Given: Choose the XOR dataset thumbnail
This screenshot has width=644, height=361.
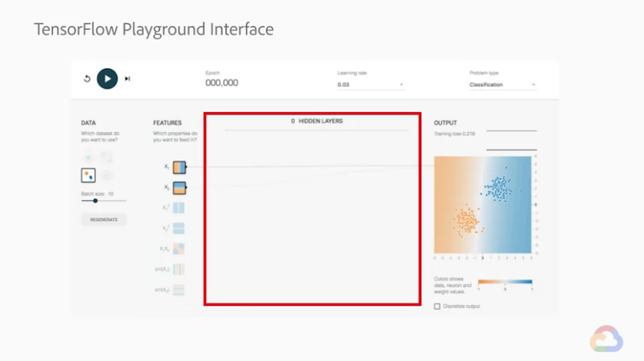Looking at the screenshot, I should [x=106, y=158].
